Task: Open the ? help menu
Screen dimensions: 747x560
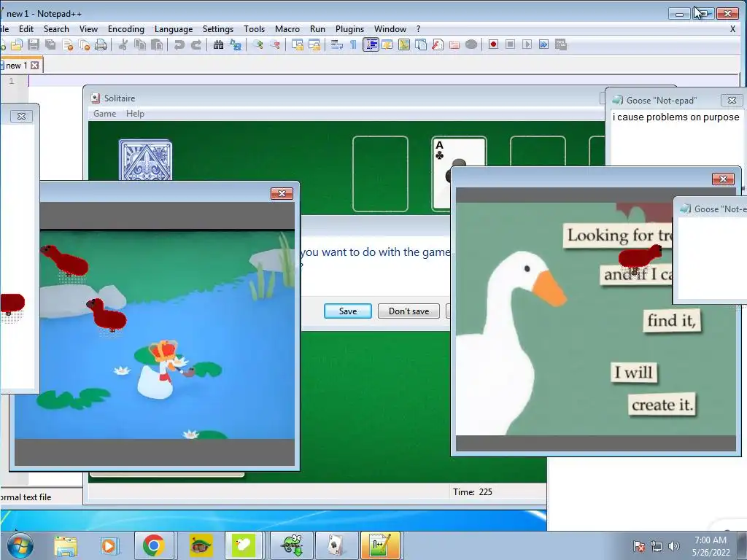Action: pos(418,29)
